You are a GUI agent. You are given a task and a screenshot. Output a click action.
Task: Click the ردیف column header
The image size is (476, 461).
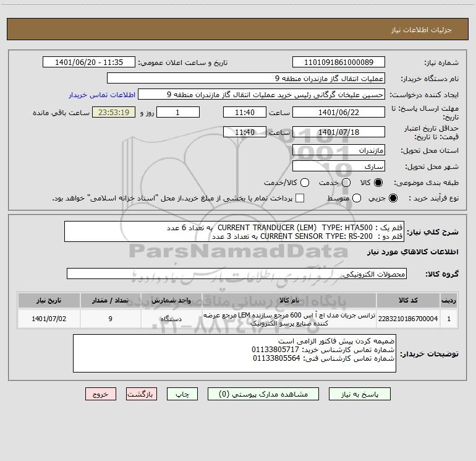pos(449,300)
